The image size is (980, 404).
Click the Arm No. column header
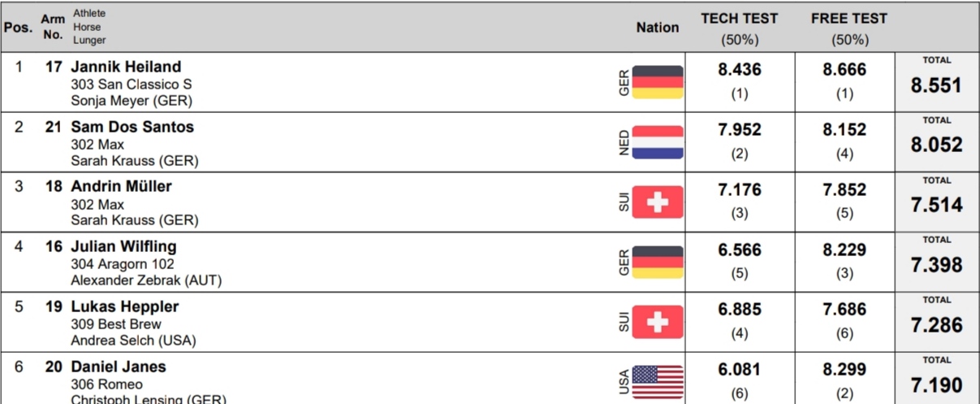pos(53,28)
